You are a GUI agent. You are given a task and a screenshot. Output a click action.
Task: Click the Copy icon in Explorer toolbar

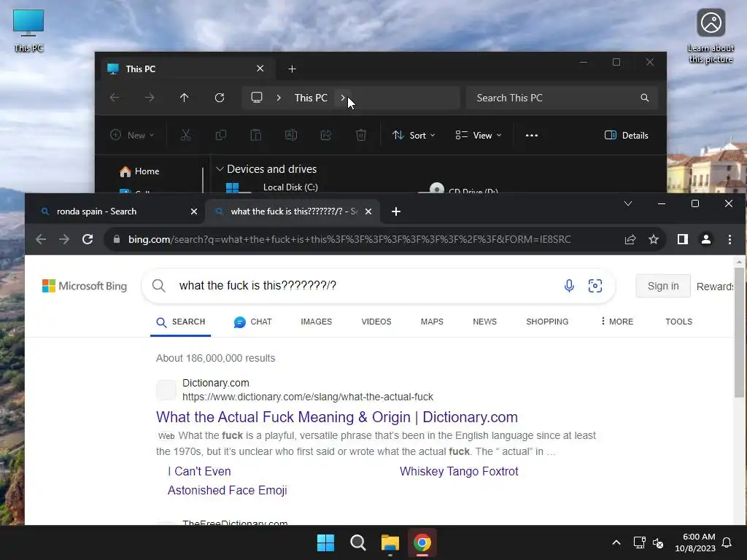tap(221, 135)
